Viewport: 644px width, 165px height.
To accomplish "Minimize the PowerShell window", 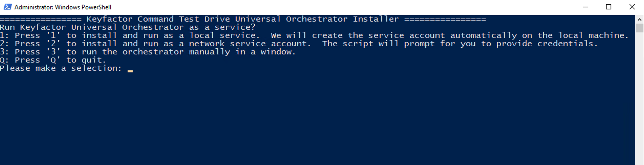I will point(585,7).
